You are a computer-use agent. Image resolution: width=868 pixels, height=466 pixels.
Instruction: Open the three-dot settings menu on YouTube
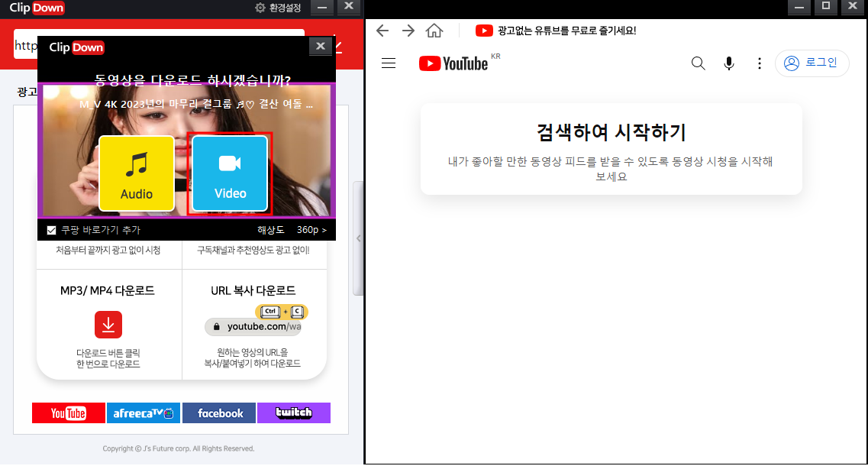point(760,63)
